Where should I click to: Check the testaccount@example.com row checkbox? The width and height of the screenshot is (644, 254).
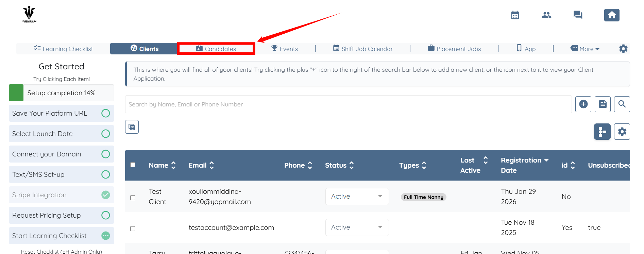(133, 228)
